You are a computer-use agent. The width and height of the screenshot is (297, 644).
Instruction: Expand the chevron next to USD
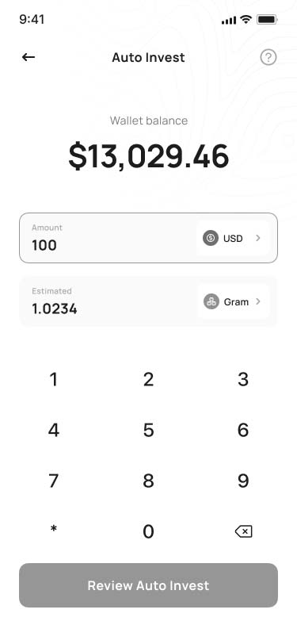point(258,238)
